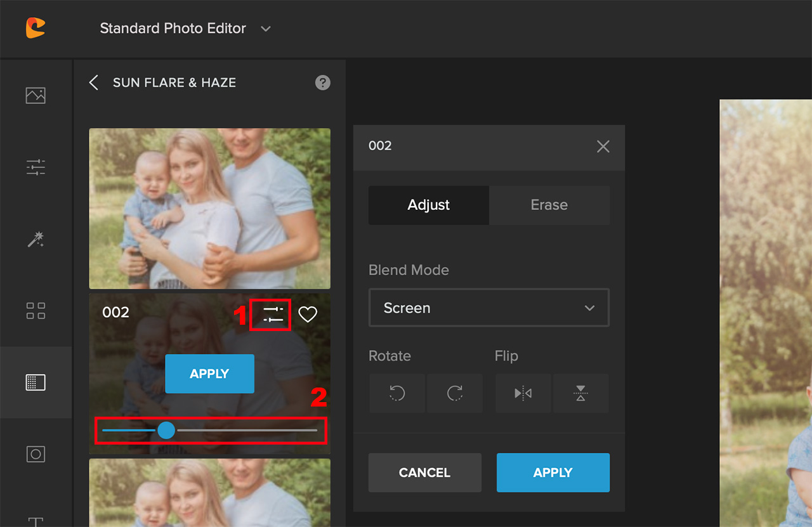Expand the Standard Photo Editor dropdown

point(266,29)
